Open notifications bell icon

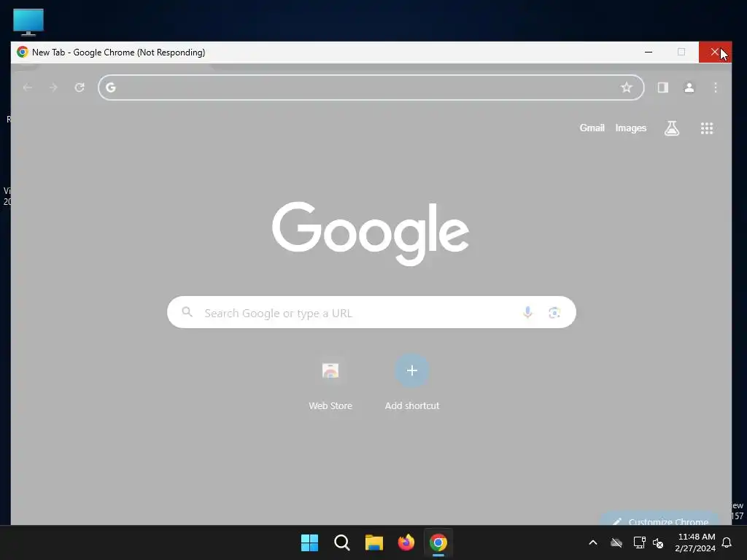click(x=727, y=542)
